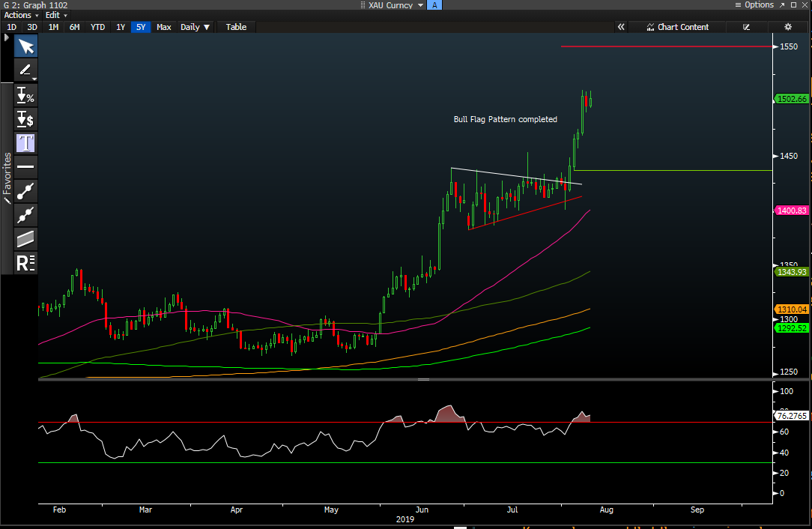Screen dimensions: 812x529
Task: Open the Actions menu
Action: 21,15
